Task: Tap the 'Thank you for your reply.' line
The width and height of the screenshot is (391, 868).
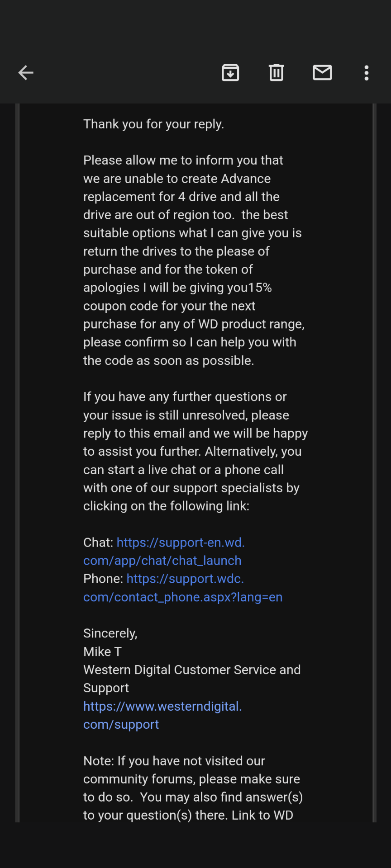Action: (153, 124)
